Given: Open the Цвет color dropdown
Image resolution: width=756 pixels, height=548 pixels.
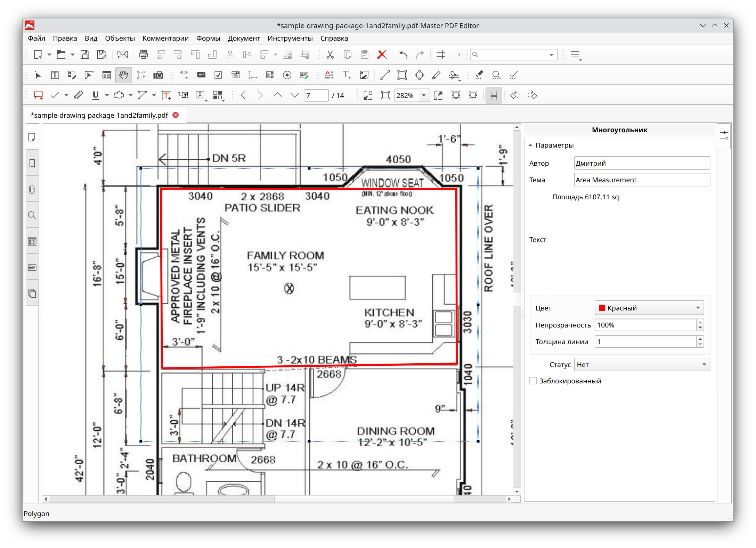Looking at the screenshot, I should (649, 308).
